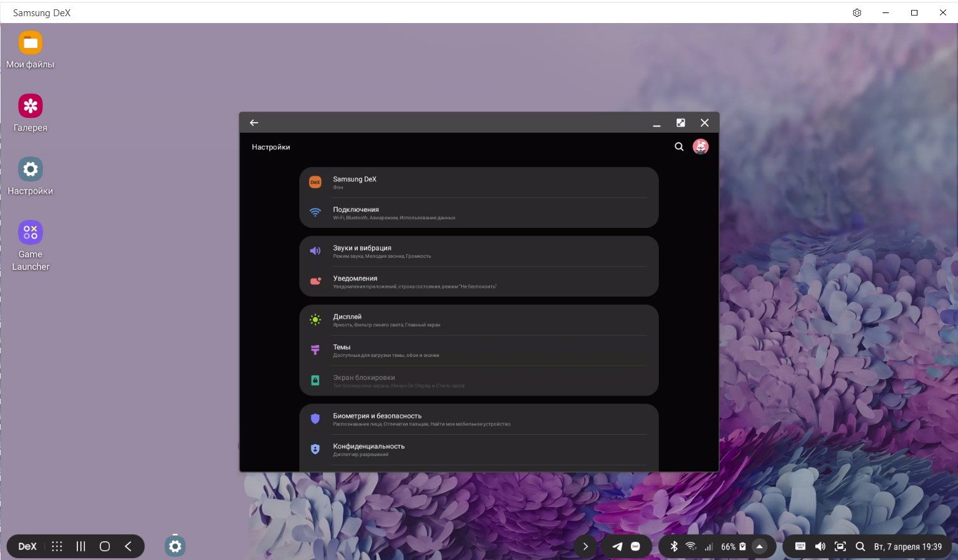
Task: Click the mobile signal strength icon
Action: (x=709, y=547)
